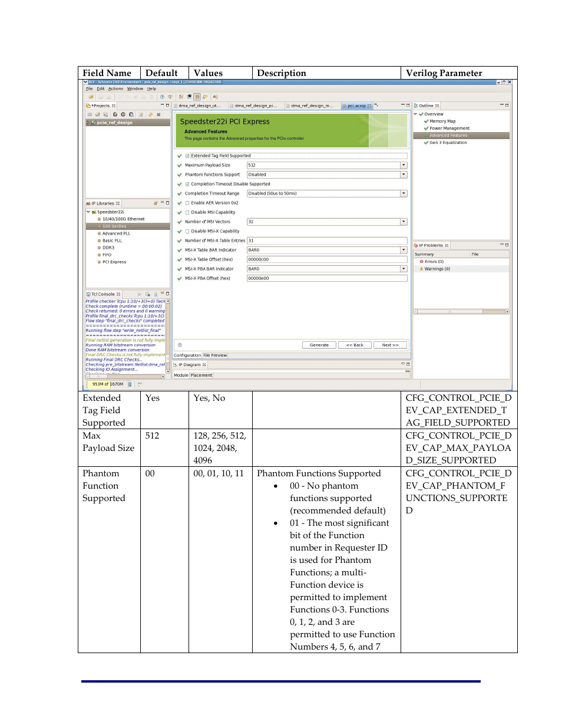Click the Summary column header in IP Problems

(x=441, y=255)
